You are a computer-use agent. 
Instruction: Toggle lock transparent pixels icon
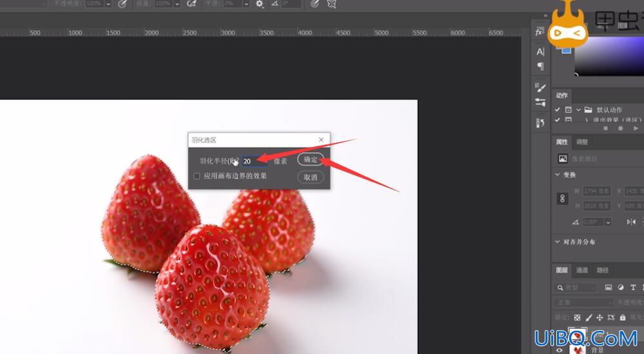click(x=578, y=317)
